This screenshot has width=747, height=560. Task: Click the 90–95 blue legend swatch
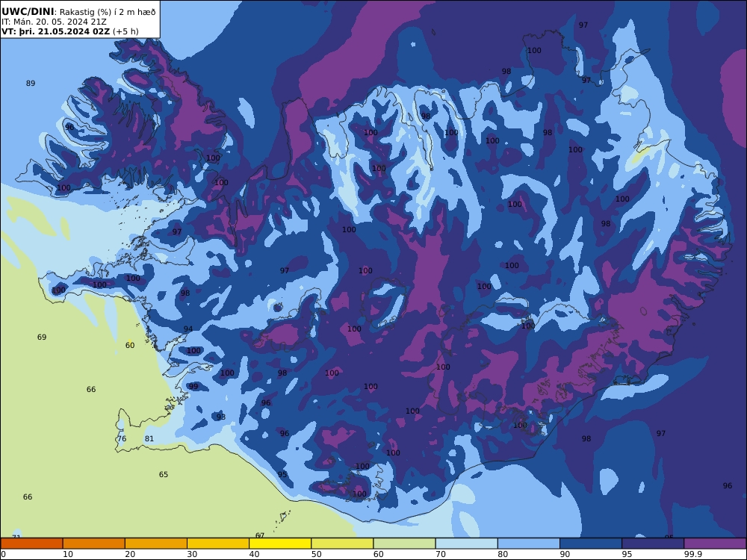tap(591, 544)
